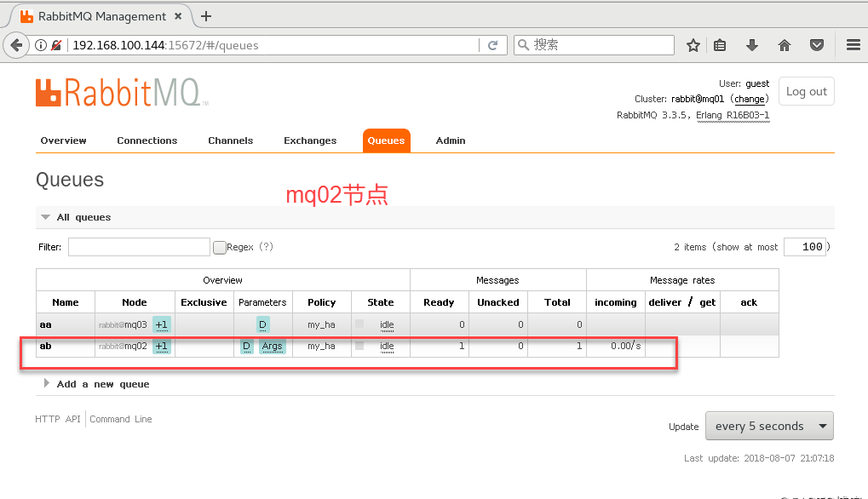Click the browser search box
This screenshot has height=499, width=868.
pos(594,45)
